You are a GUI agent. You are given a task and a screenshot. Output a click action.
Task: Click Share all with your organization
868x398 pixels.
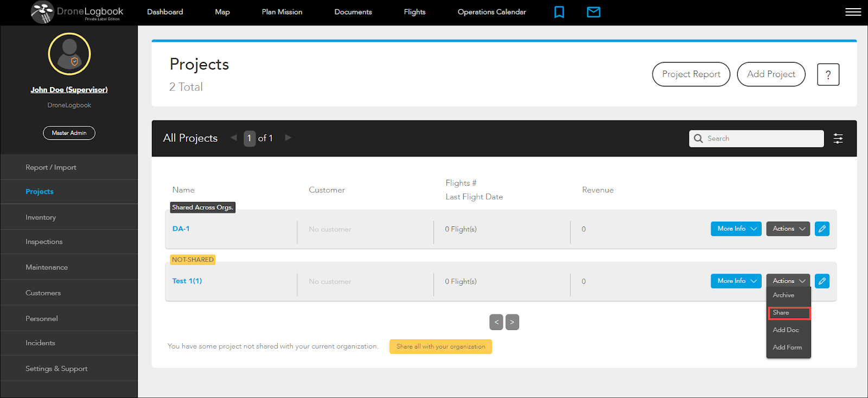point(441,346)
